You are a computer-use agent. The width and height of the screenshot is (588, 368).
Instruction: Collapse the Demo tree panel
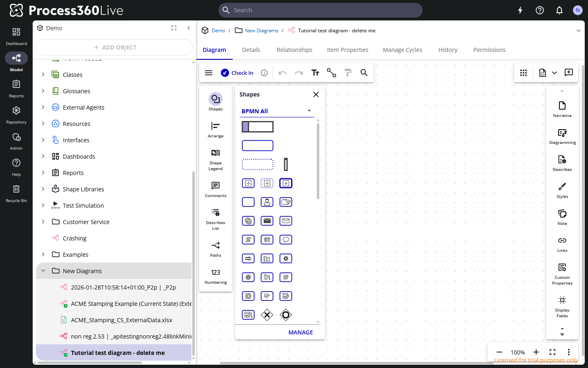189,28
